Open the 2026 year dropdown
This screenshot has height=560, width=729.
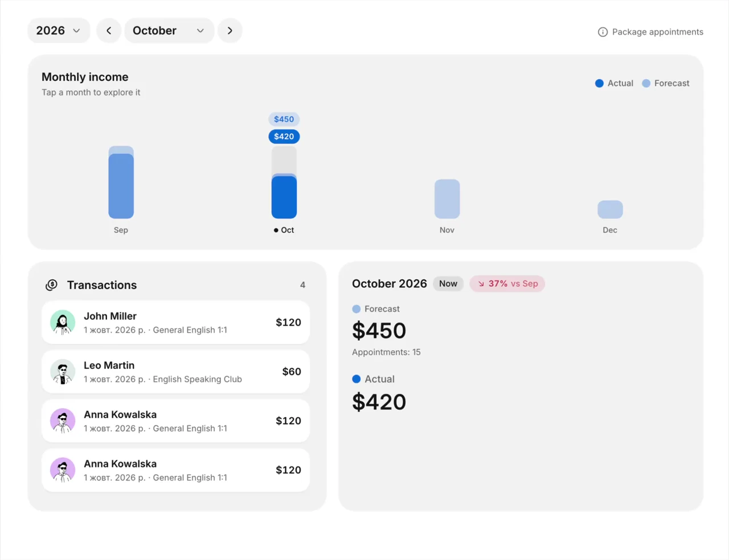[x=59, y=31]
